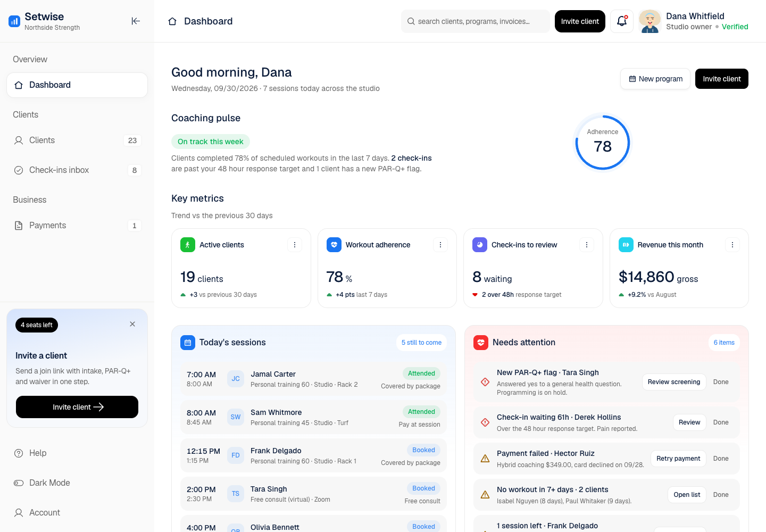Click the Retry payment button

(x=678, y=459)
